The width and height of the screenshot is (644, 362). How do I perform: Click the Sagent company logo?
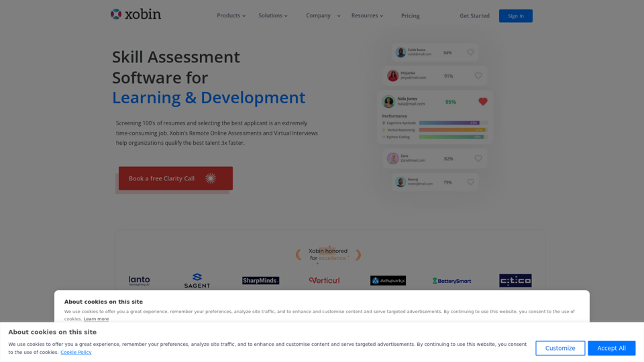[197, 281]
